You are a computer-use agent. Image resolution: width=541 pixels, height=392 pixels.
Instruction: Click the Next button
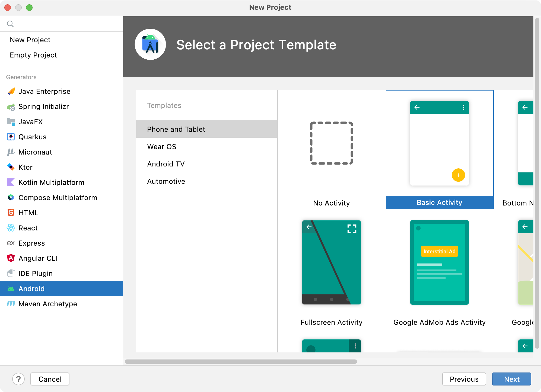tap(512, 379)
